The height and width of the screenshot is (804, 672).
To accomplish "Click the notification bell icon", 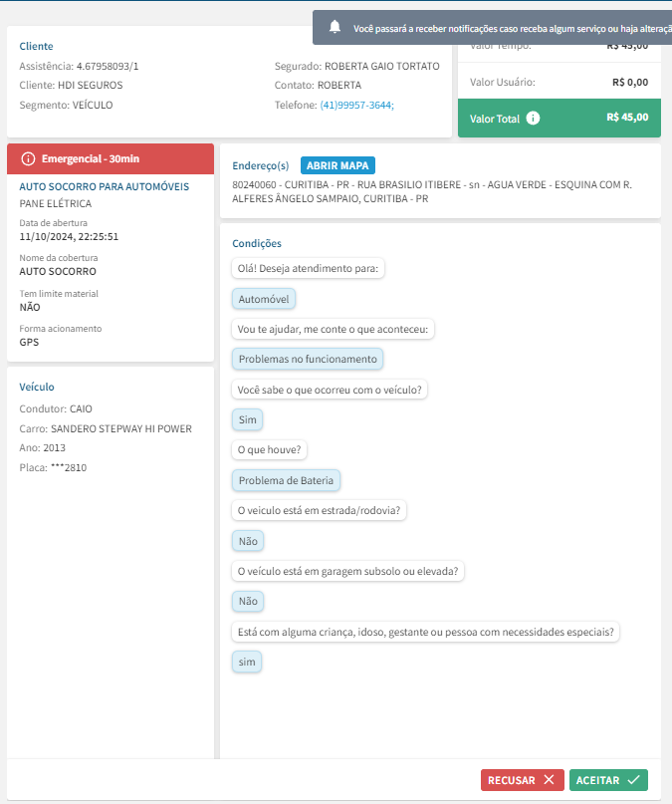I will 336,27.
